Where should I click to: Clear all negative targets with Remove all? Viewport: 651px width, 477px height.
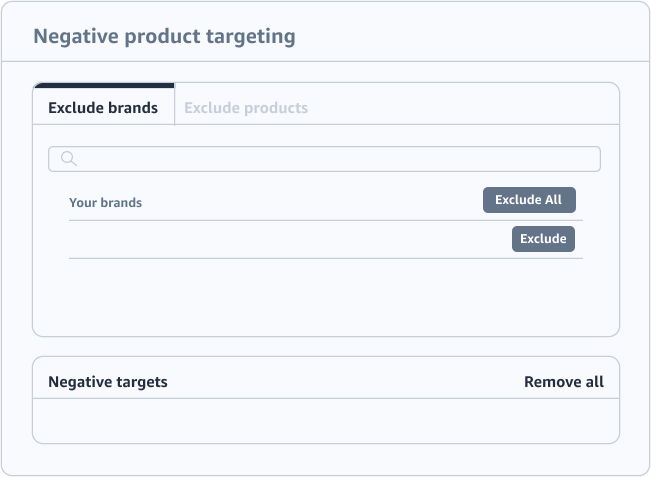click(x=564, y=382)
